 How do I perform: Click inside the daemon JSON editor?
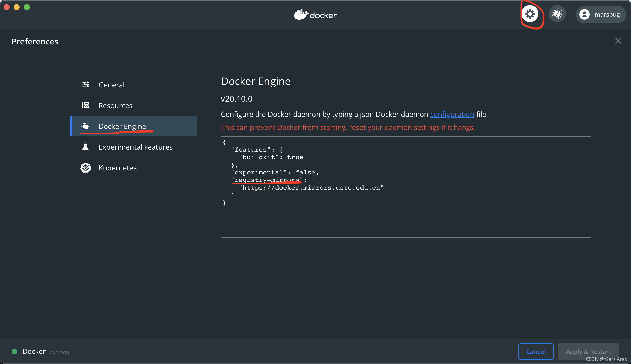tap(406, 187)
